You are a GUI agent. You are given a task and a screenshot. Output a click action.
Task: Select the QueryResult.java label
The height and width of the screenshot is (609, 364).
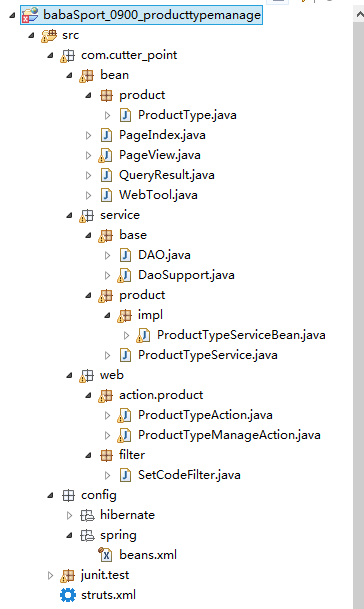pos(167,175)
